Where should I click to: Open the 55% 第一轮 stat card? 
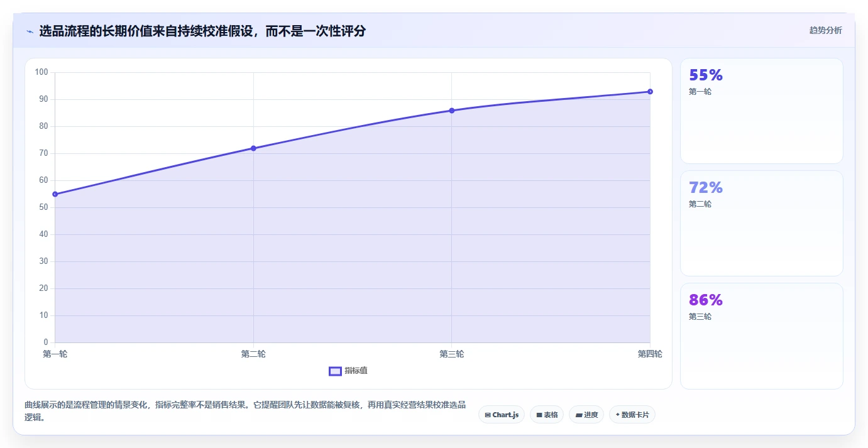761,111
